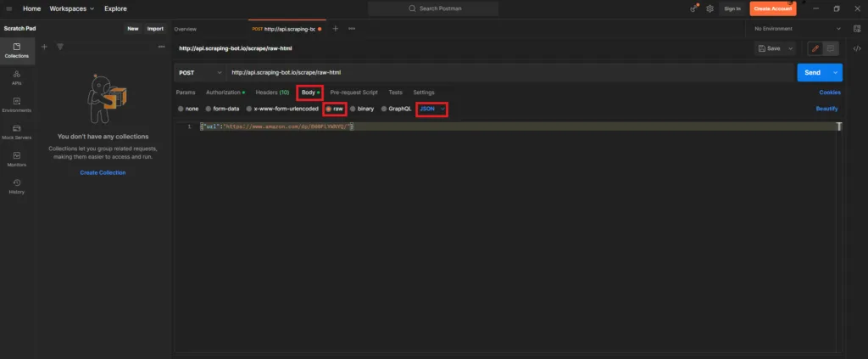Image resolution: width=868 pixels, height=359 pixels.
Task: Open the Environments sidebar panel
Action: click(17, 104)
